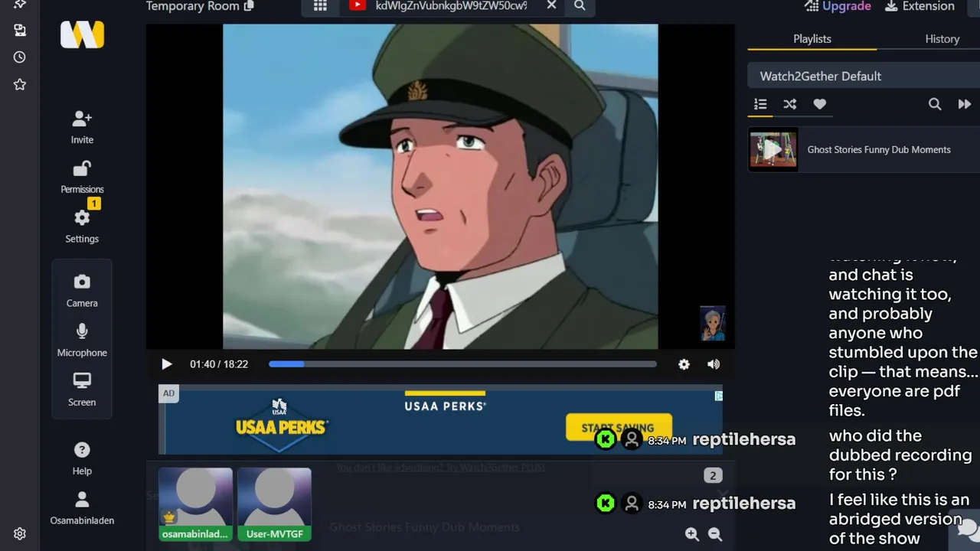This screenshot has height=551, width=980.
Task: Click the history clock sidebar icon
Action: point(20,57)
